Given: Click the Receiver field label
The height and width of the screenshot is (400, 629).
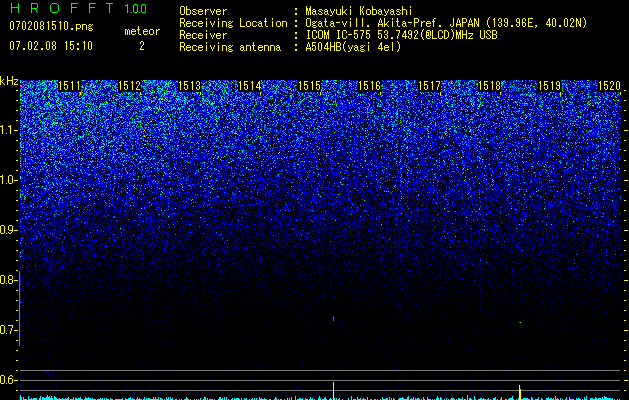Looking at the screenshot, I should pyautogui.click(x=203, y=35).
